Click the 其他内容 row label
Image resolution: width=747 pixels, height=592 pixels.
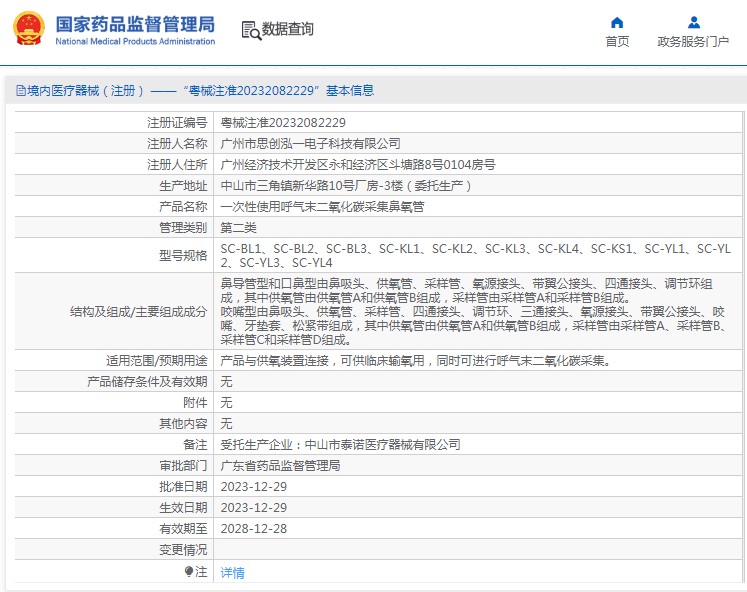click(183, 424)
